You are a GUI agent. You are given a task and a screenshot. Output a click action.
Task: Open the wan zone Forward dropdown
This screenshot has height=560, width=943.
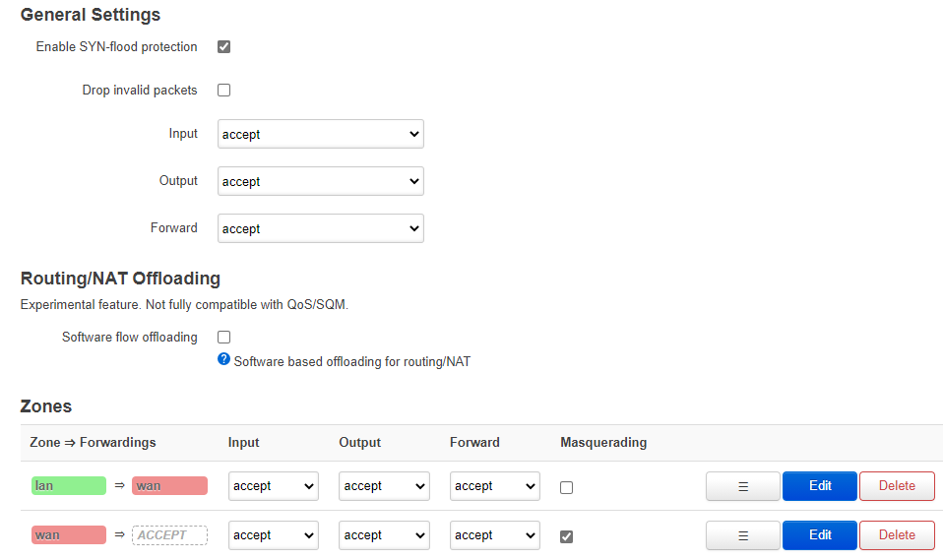point(494,535)
